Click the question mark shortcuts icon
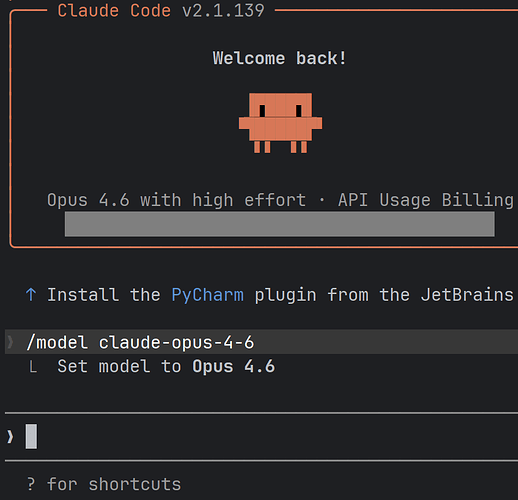 click(x=31, y=484)
